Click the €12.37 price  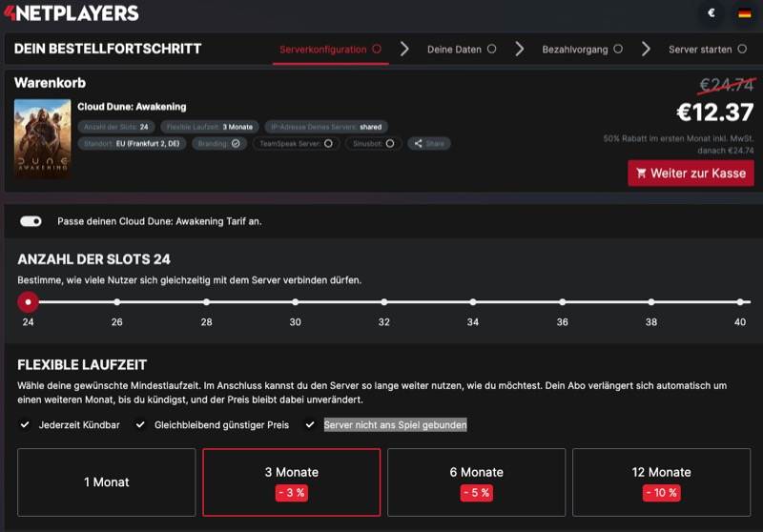click(714, 113)
